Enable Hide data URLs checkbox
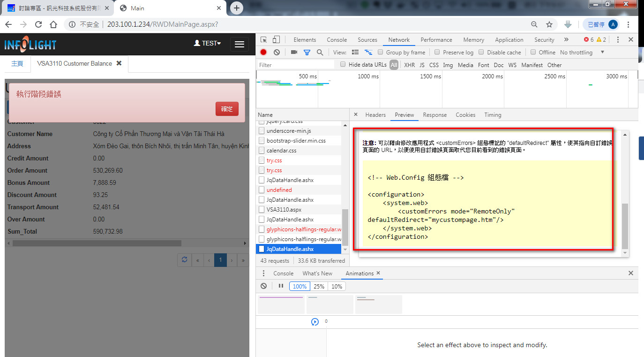Viewport: 644px width, 357px height. [x=343, y=64]
